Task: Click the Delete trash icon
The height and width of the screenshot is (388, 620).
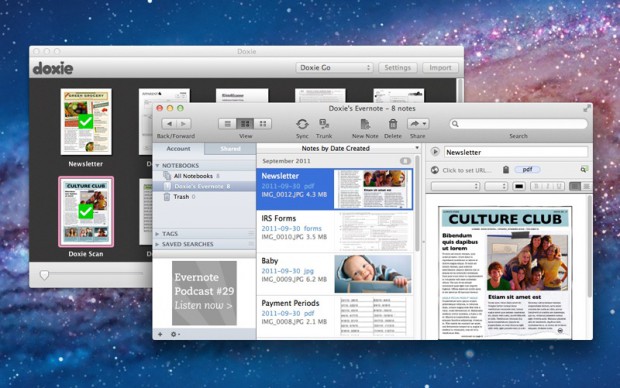Action: 393,124
